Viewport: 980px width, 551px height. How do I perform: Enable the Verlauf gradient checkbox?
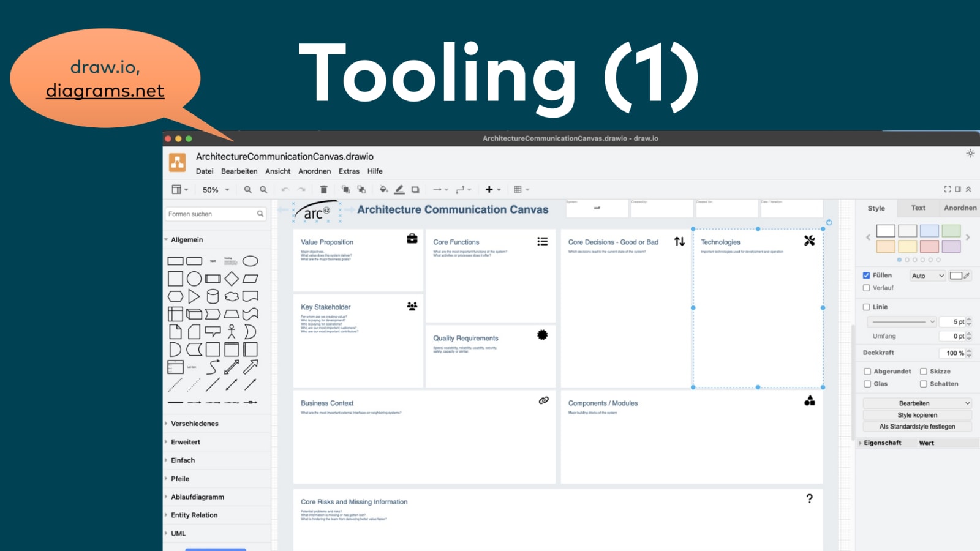click(x=866, y=288)
